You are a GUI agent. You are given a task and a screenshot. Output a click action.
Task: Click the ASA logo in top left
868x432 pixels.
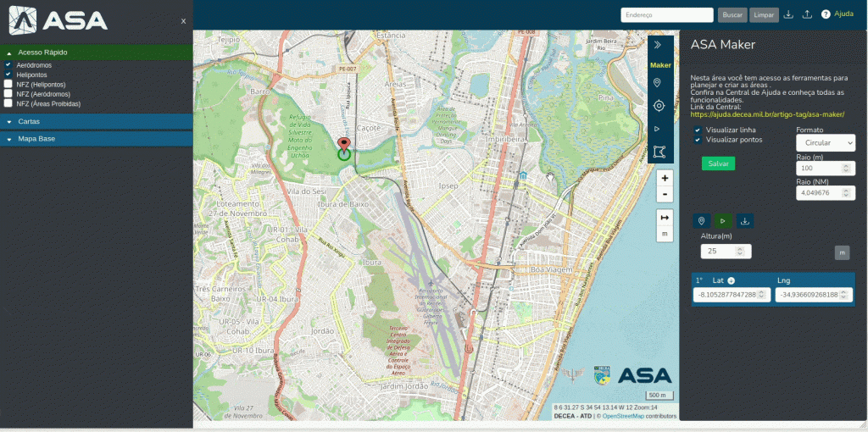(58, 20)
